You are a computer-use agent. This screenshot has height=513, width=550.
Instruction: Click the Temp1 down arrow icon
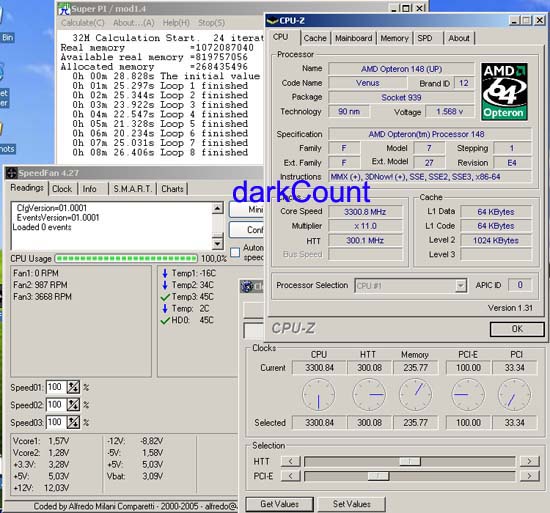pyautogui.click(x=165, y=273)
